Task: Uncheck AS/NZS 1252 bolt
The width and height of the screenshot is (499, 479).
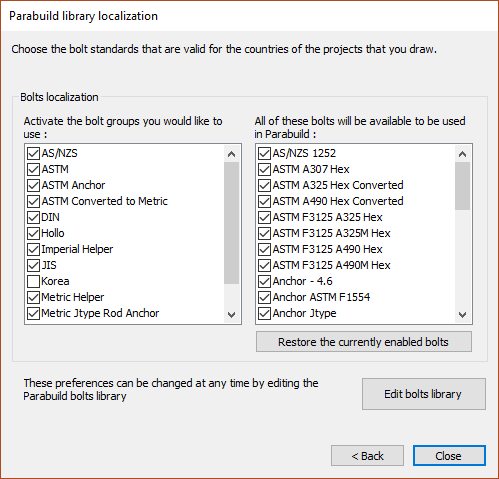Action: coord(264,153)
